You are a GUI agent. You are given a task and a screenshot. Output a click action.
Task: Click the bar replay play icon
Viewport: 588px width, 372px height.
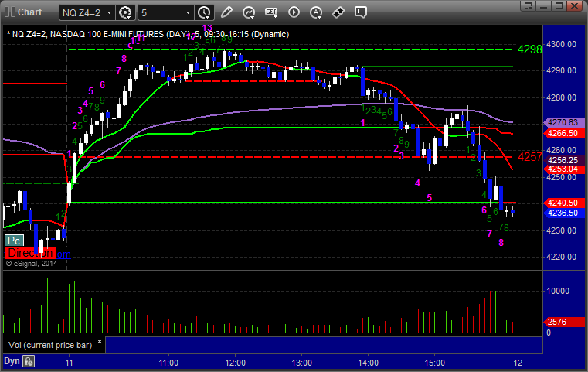294,12
